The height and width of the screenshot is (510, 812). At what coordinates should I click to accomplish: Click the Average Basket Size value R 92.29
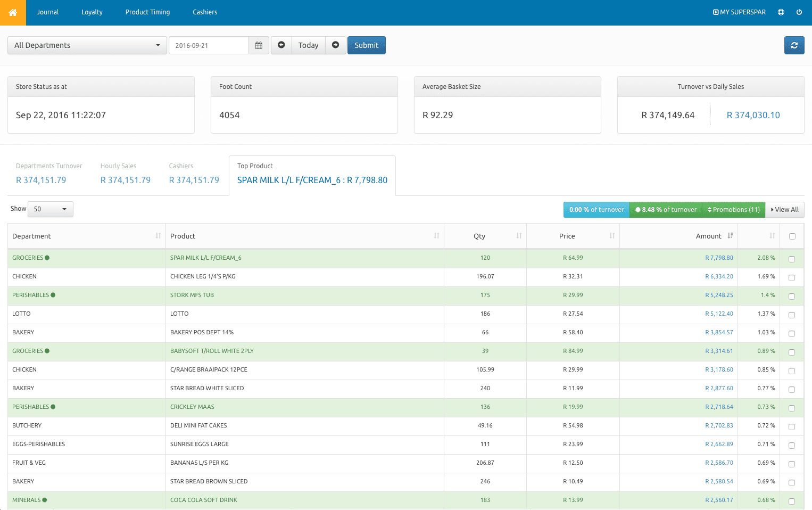(x=437, y=115)
